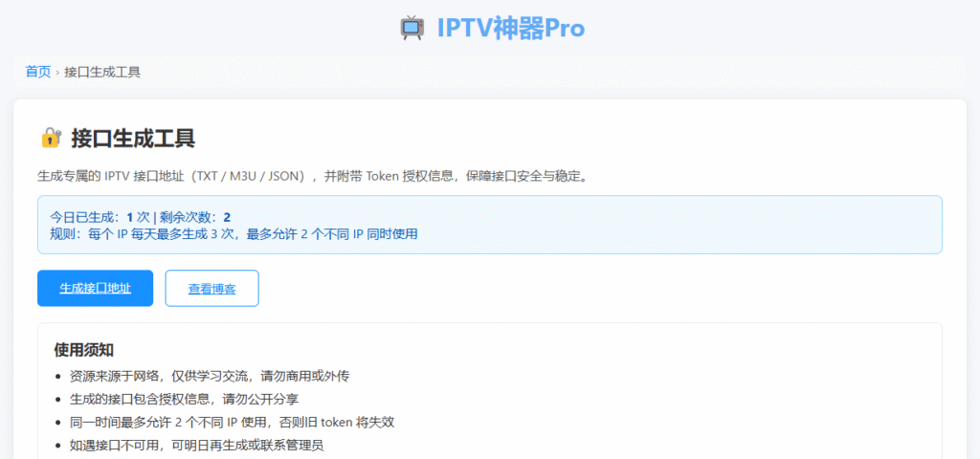Click the TV icon in the header
Image resolution: width=980 pixels, height=459 pixels.
click(x=412, y=29)
